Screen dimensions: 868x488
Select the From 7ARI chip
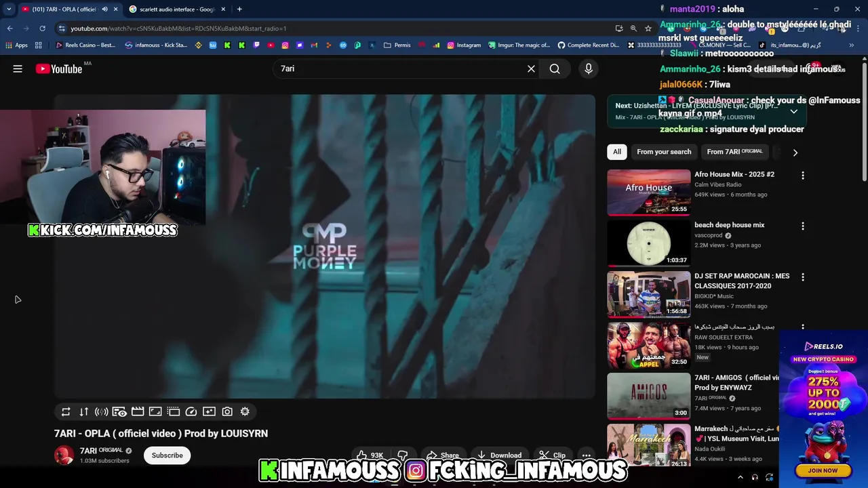[x=734, y=152]
